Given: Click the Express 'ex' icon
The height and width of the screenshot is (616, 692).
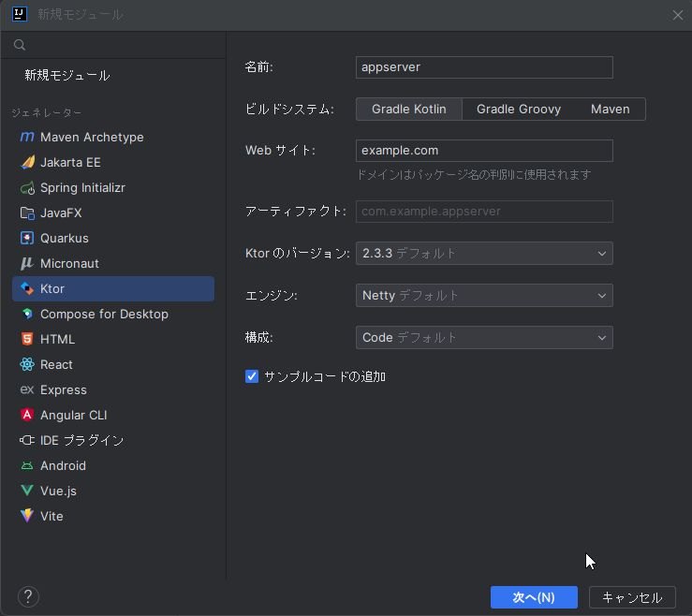Looking at the screenshot, I should tap(27, 389).
